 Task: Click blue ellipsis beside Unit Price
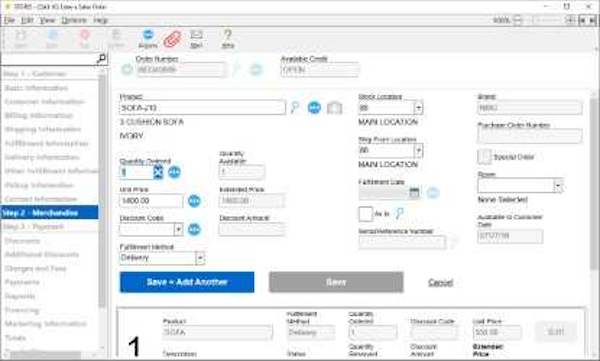click(194, 201)
